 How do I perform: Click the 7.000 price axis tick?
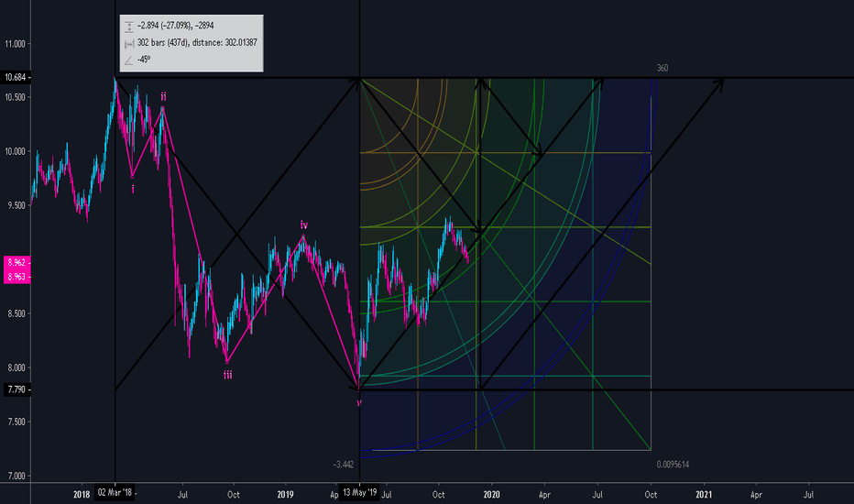tap(16, 477)
